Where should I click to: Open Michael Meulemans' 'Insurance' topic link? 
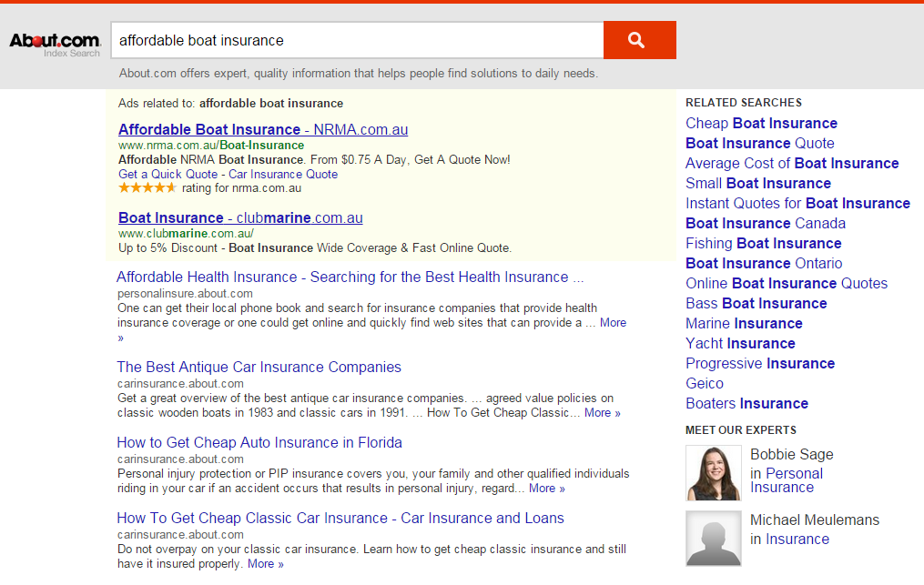click(x=797, y=539)
